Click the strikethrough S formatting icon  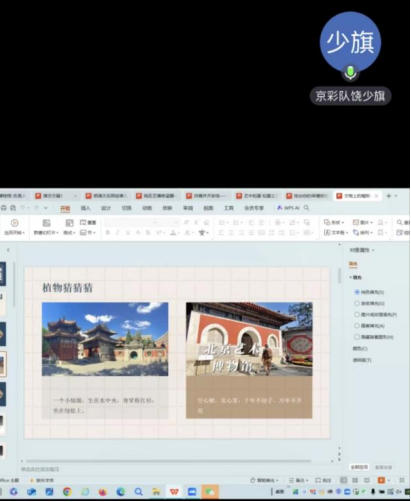point(148,233)
